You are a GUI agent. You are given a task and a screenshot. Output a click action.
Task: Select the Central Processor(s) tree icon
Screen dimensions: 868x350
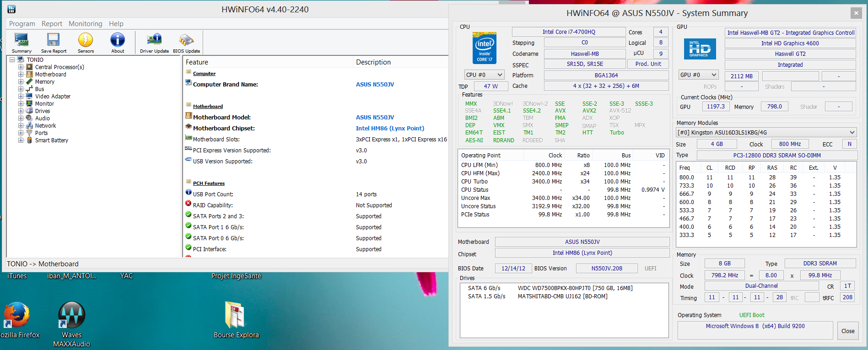pos(29,67)
